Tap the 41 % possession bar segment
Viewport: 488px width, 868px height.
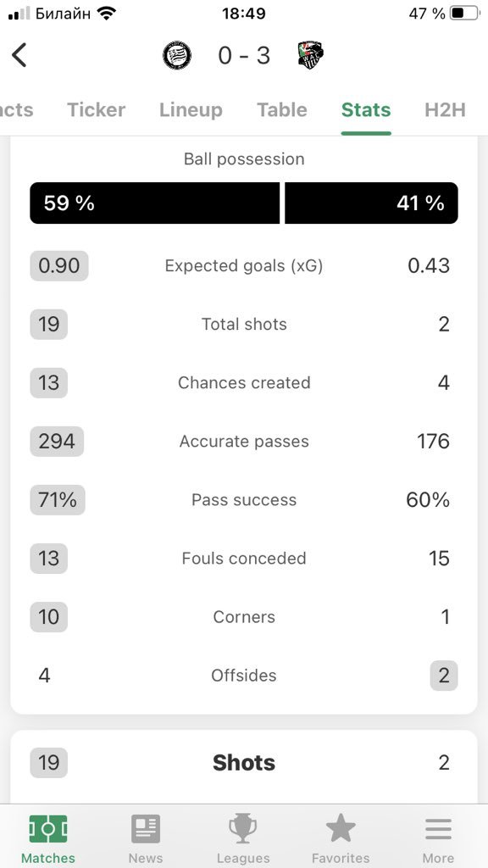pyautogui.click(x=371, y=203)
